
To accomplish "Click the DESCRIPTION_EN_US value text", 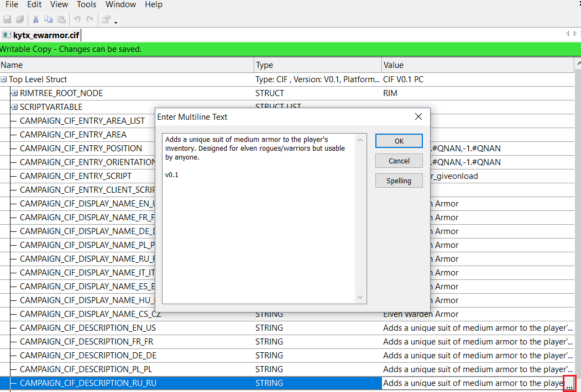I will (x=478, y=328).
